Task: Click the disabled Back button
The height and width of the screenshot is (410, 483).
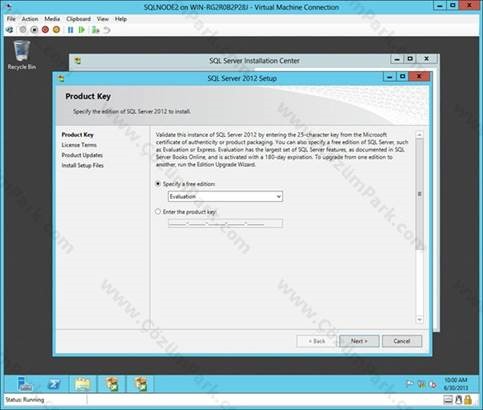Action: [316, 341]
